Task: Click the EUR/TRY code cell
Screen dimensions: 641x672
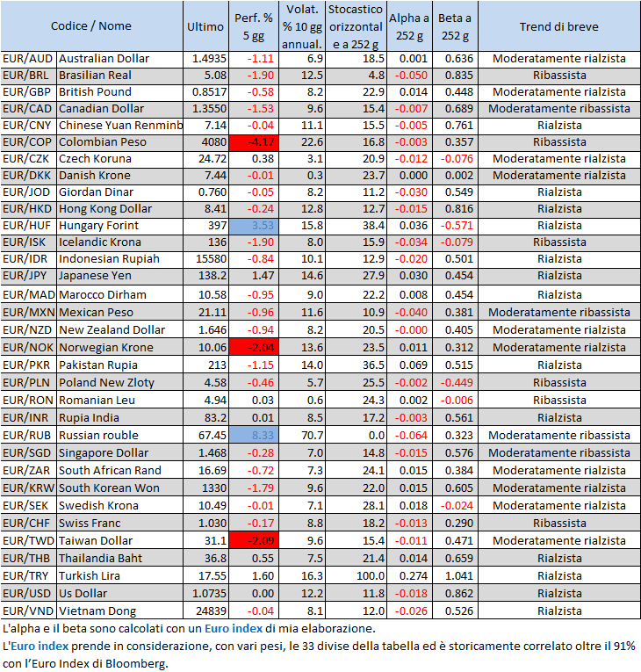Action: [28, 576]
